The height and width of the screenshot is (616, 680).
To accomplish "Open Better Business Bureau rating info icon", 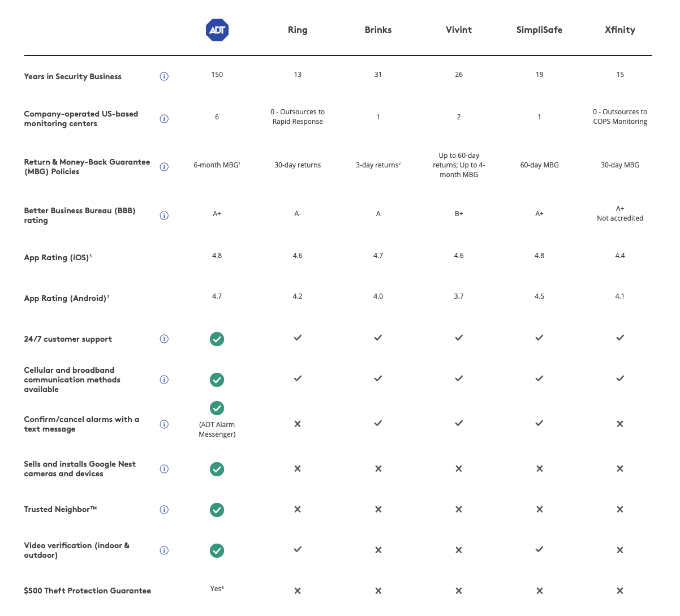I will [x=164, y=216].
